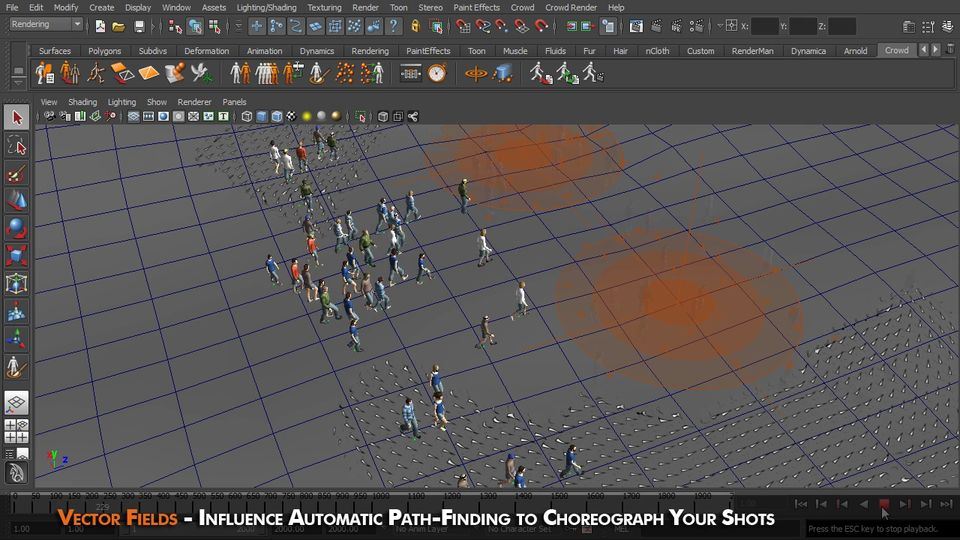This screenshot has height=540, width=960.
Task: Click the shelf trash can icon
Action: (x=950, y=50)
